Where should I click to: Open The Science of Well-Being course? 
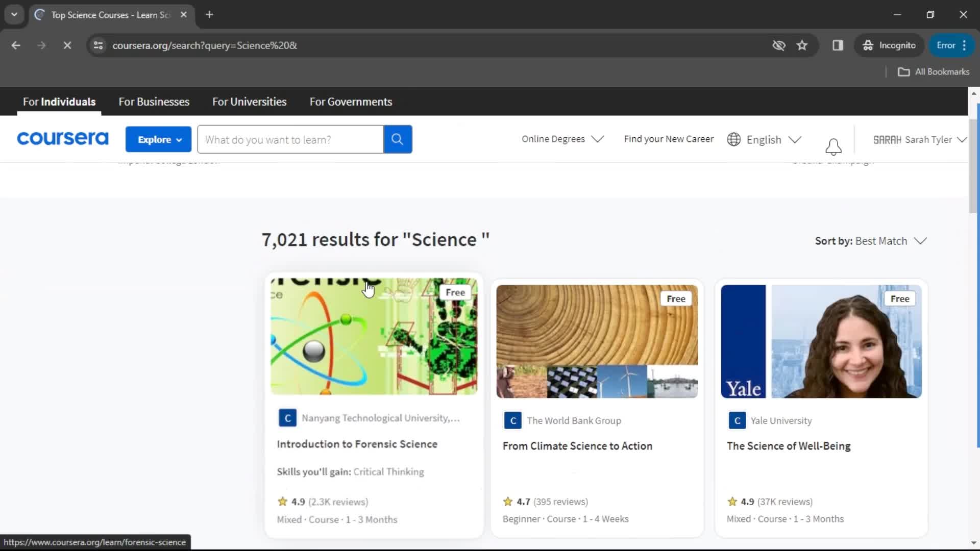click(x=789, y=446)
